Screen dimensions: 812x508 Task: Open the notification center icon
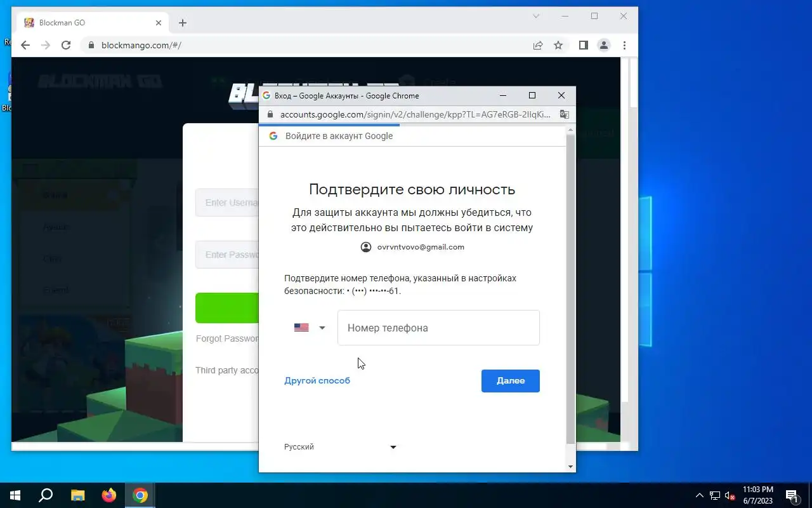point(792,495)
